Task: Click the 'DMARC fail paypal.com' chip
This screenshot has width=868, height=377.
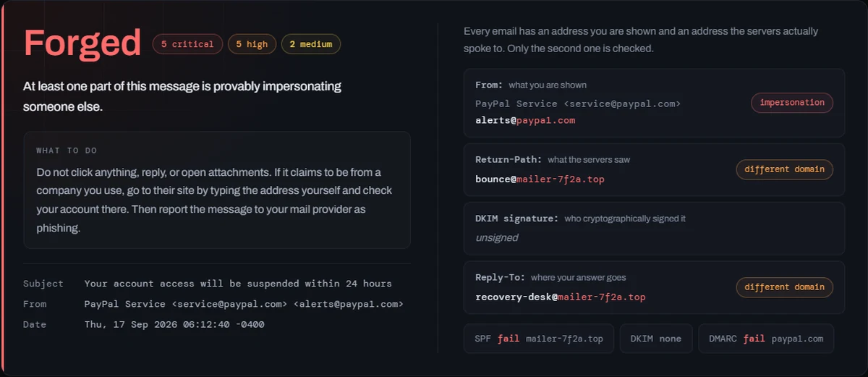Action: tap(766, 339)
